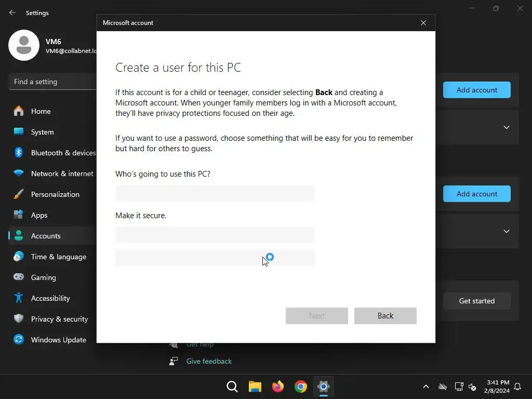Click the Windows Update refresh icon
The image size is (532, 399).
[x=19, y=339]
